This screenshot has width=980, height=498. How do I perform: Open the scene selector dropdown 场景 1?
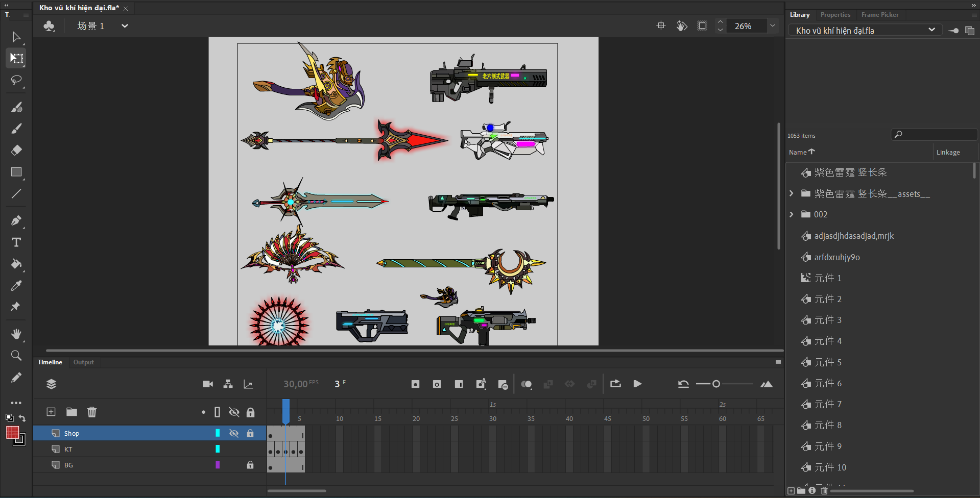(124, 26)
